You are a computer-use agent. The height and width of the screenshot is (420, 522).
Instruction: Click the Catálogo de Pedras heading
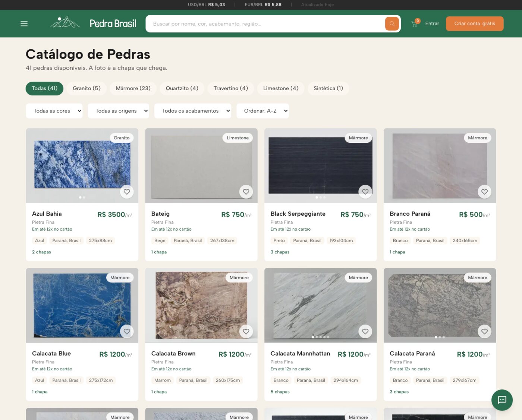click(x=88, y=54)
